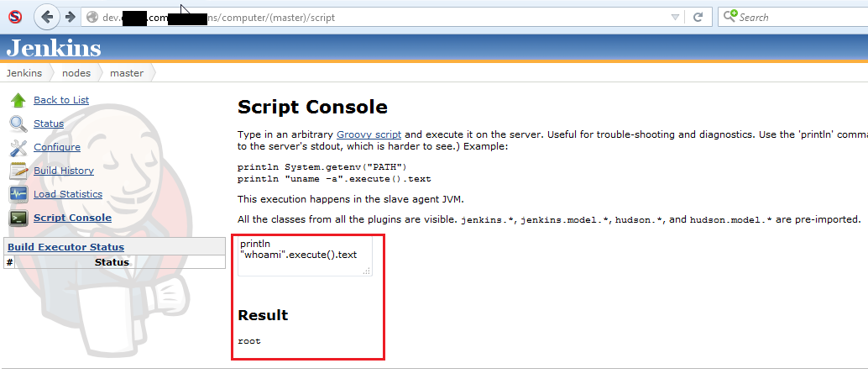Go to the 'Jenkins' breadcrumb root
This screenshot has height=379, width=868.
[24, 73]
